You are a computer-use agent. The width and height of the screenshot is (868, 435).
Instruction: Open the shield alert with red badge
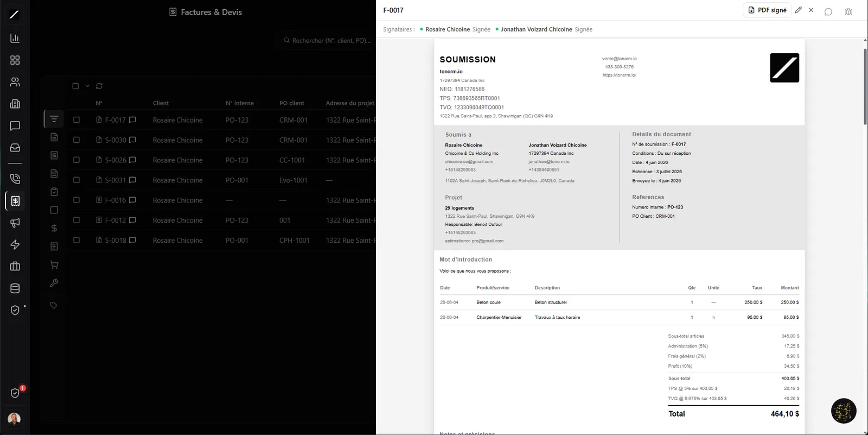coord(16,393)
